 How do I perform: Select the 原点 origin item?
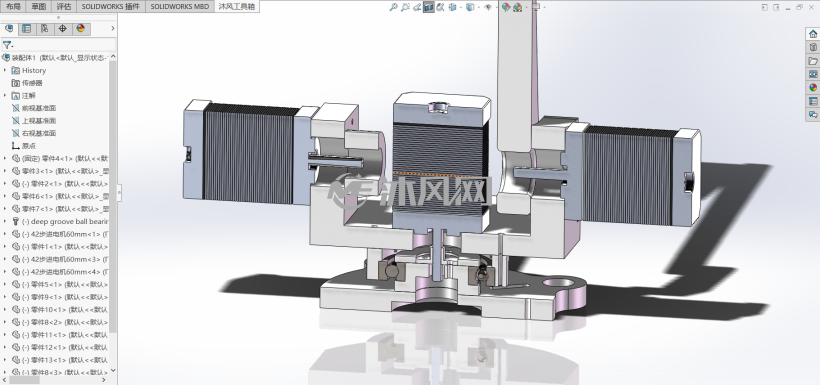[24, 146]
